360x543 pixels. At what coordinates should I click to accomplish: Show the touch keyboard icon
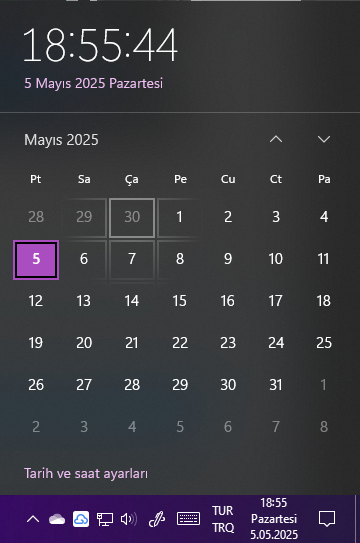[x=188, y=519]
